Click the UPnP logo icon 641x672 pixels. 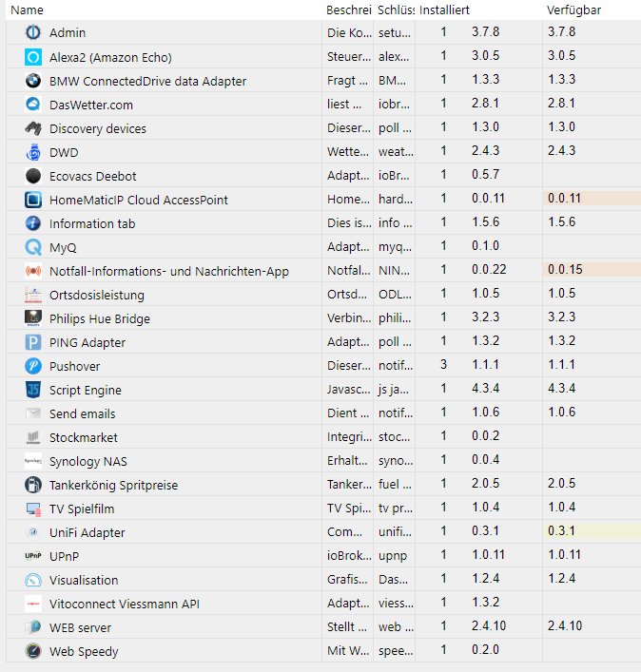pos(33,556)
